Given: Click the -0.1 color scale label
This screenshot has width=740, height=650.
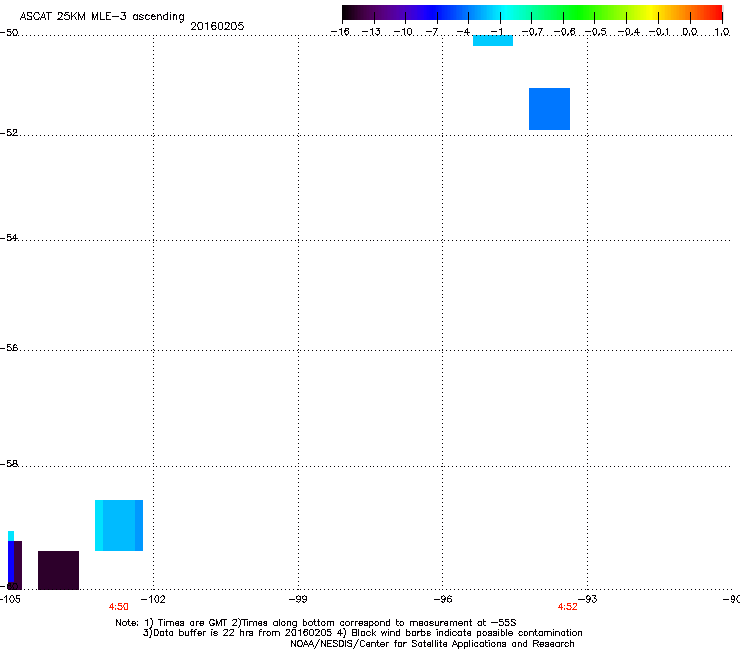Looking at the screenshot, I should (x=659, y=32).
